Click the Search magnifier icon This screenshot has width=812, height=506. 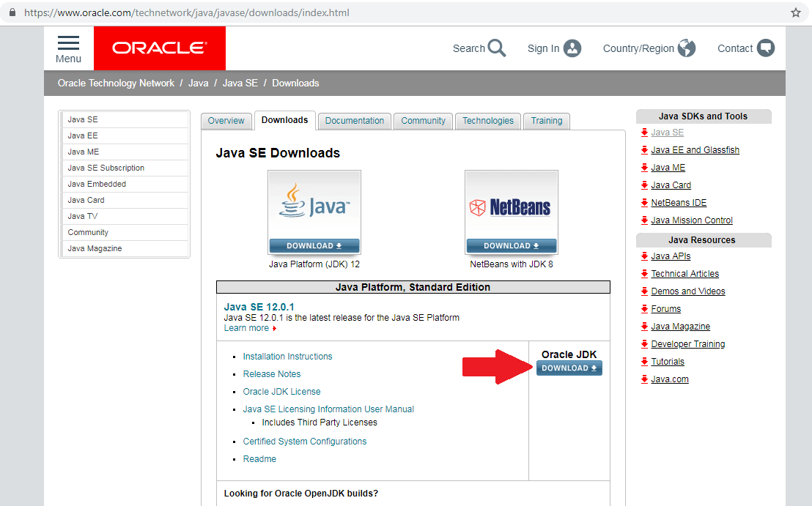[x=497, y=48]
